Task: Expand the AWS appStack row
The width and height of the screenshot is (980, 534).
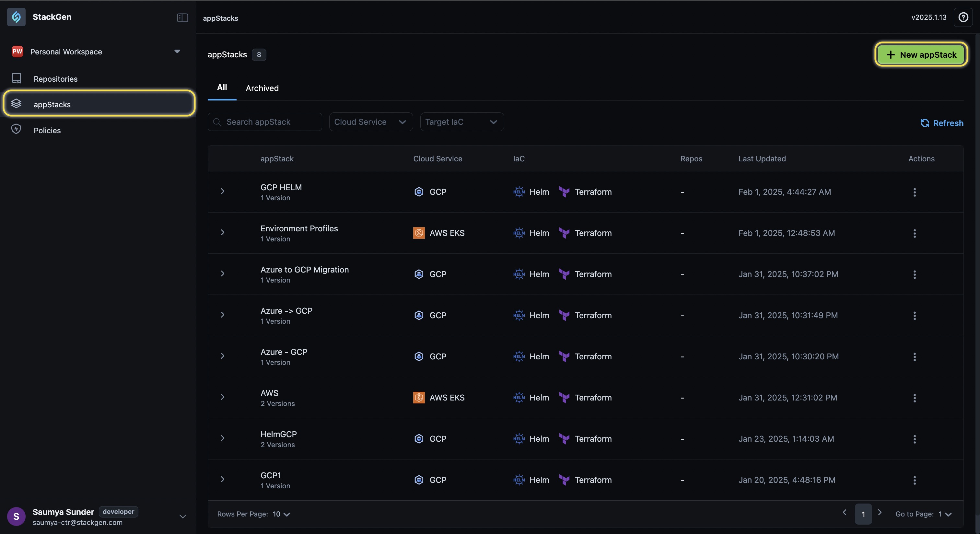Action: pyautogui.click(x=223, y=397)
